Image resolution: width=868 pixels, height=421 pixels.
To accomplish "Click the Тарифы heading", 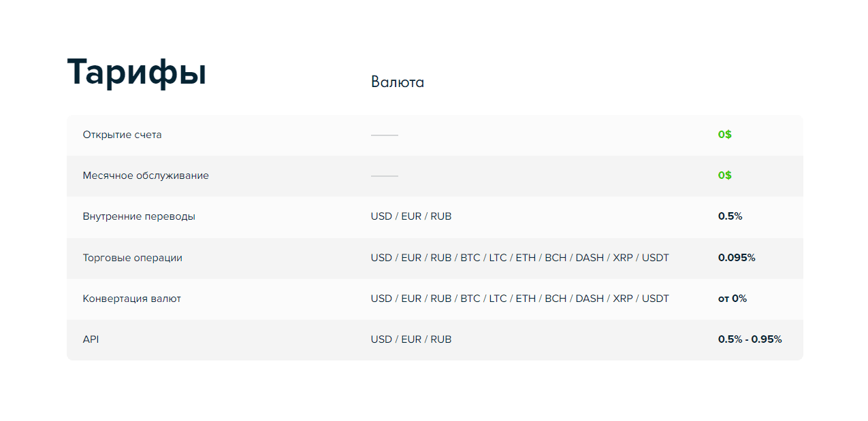I will (x=137, y=72).
